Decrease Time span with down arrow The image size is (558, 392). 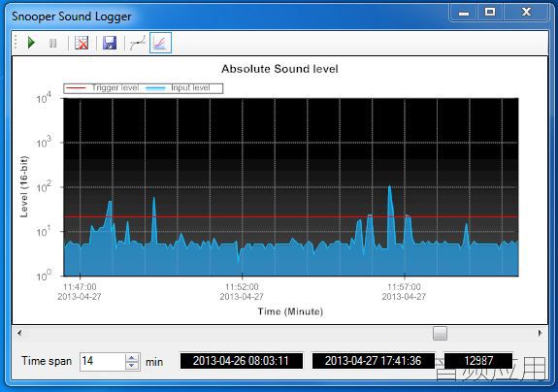tap(132, 366)
